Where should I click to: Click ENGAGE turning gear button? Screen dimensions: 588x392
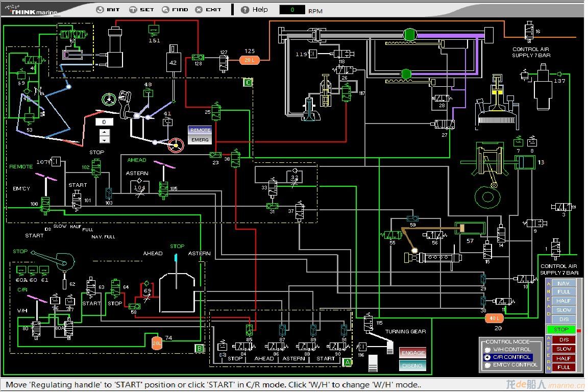[412, 353]
